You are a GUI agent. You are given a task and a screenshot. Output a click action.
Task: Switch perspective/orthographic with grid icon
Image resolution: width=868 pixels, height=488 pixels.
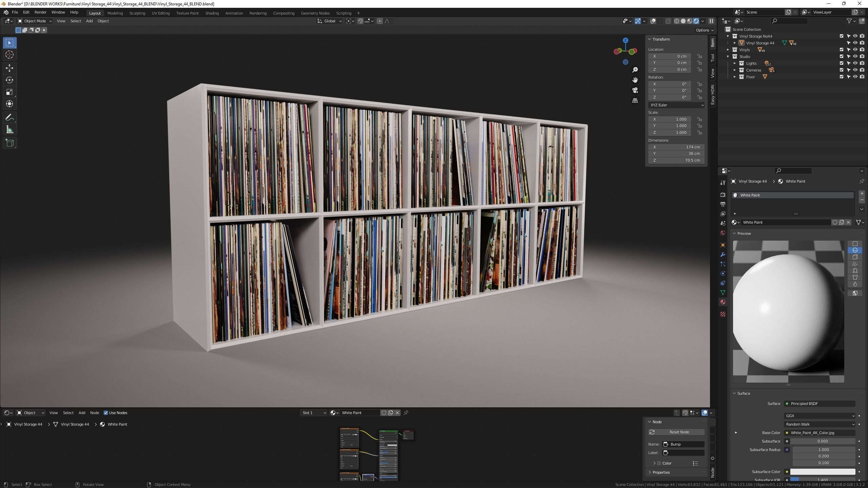point(635,101)
